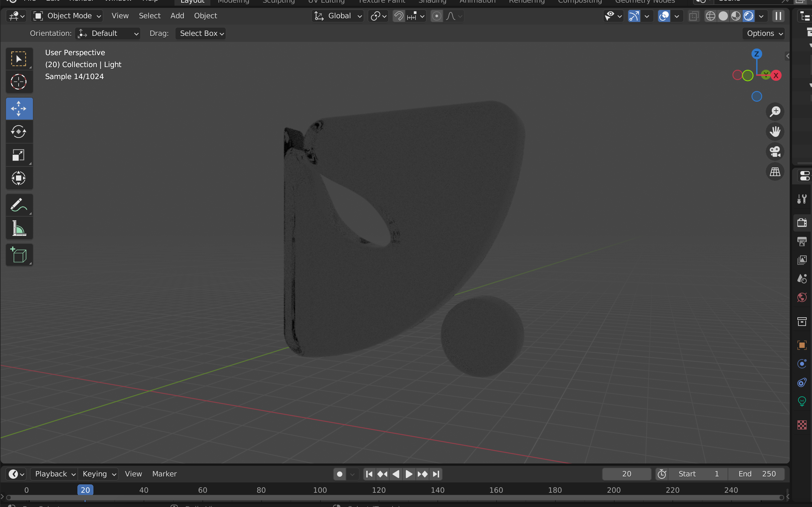Expand the viewport Options menu
This screenshot has width=812, height=507.
(x=764, y=33)
